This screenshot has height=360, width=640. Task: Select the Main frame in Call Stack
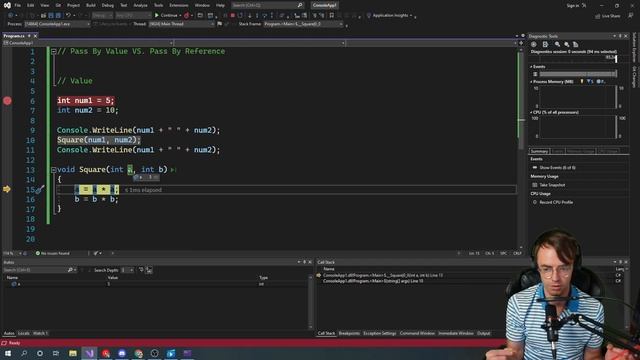coord(373,281)
